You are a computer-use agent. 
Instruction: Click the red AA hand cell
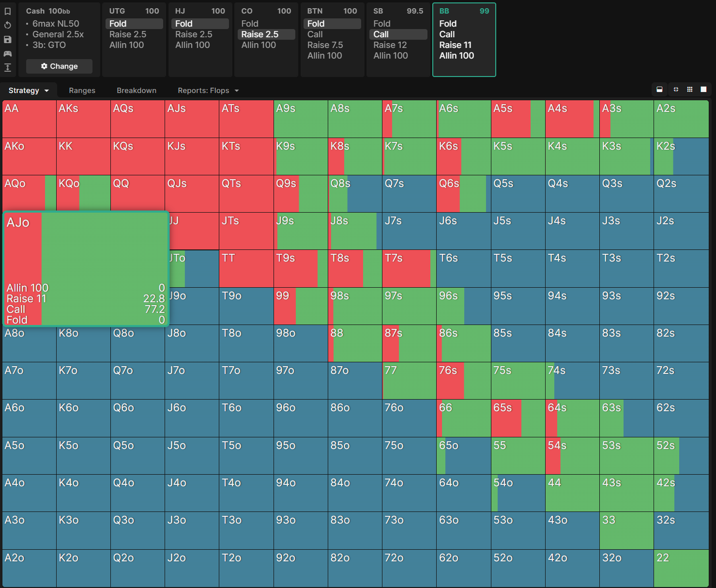[29, 119]
